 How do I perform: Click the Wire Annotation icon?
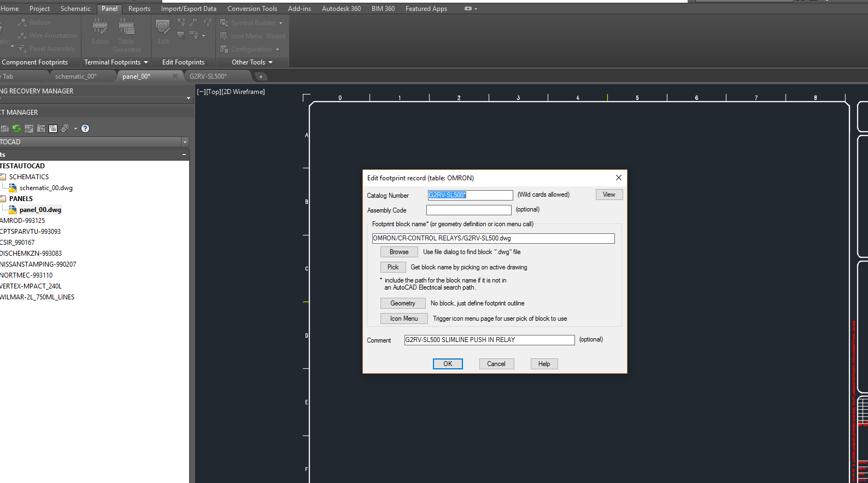tap(22, 36)
